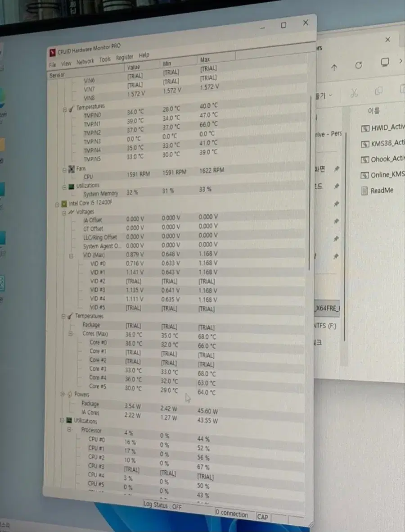Screen dimensions: 405x532
Task: Open the Register menu
Action: tap(124, 57)
